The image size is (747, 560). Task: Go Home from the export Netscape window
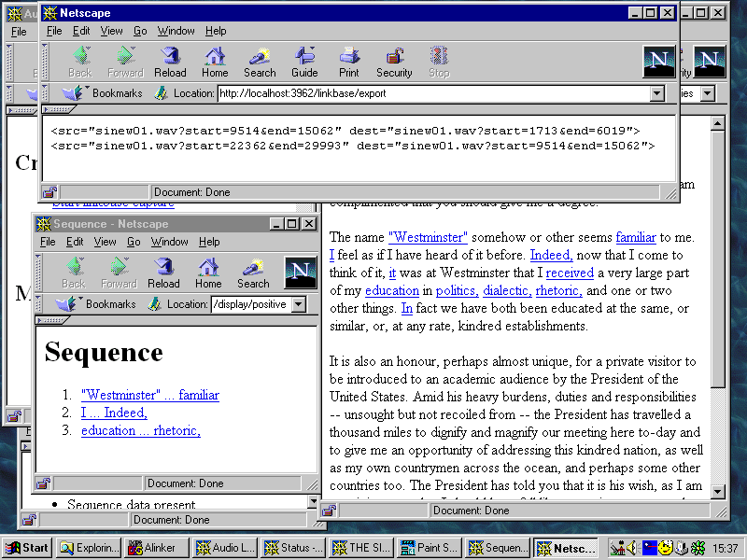(215, 62)
